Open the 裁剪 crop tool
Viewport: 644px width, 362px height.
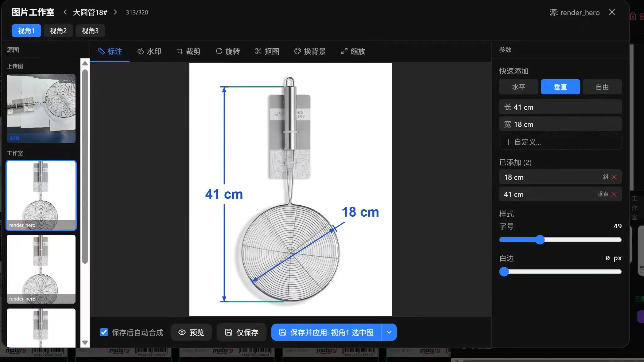[x=188, y=51]
